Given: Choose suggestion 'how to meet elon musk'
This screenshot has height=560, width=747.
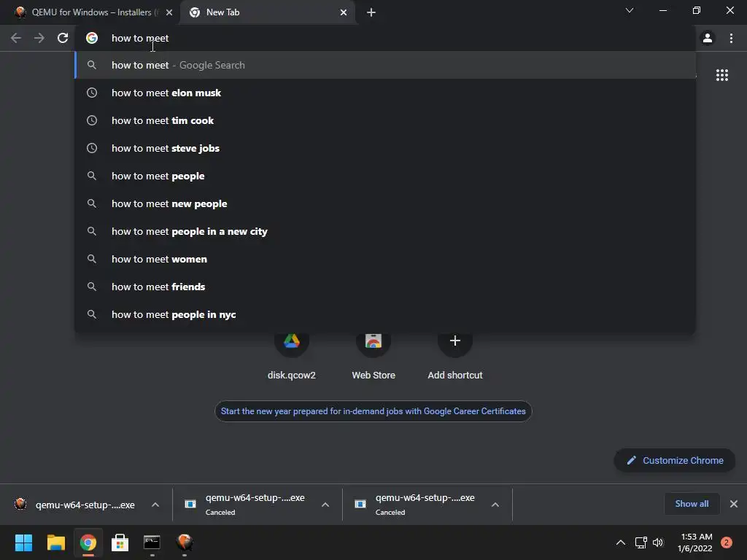Looking at the screenshot, I should coord(385,93).
